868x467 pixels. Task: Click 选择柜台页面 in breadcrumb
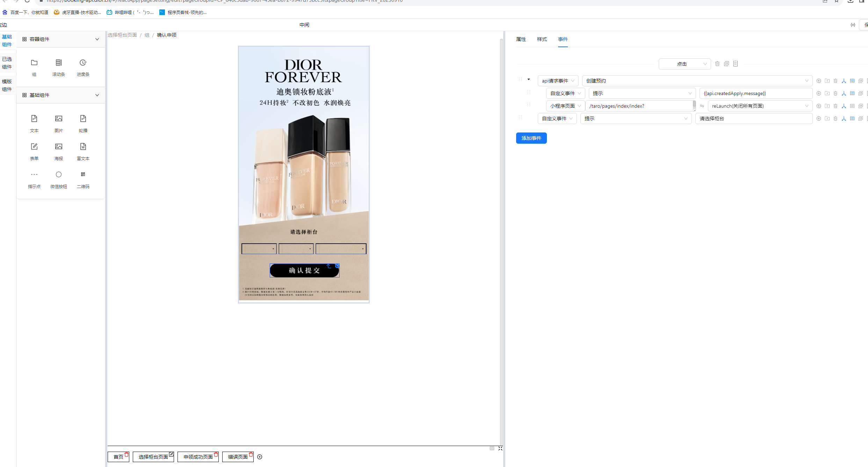point(122,35)
